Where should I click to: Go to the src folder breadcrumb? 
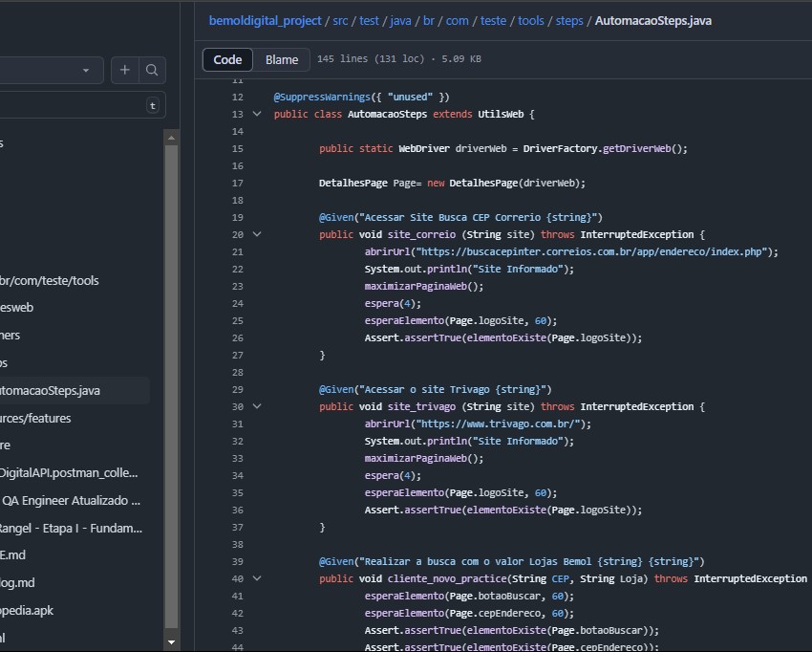coord(340,20)
